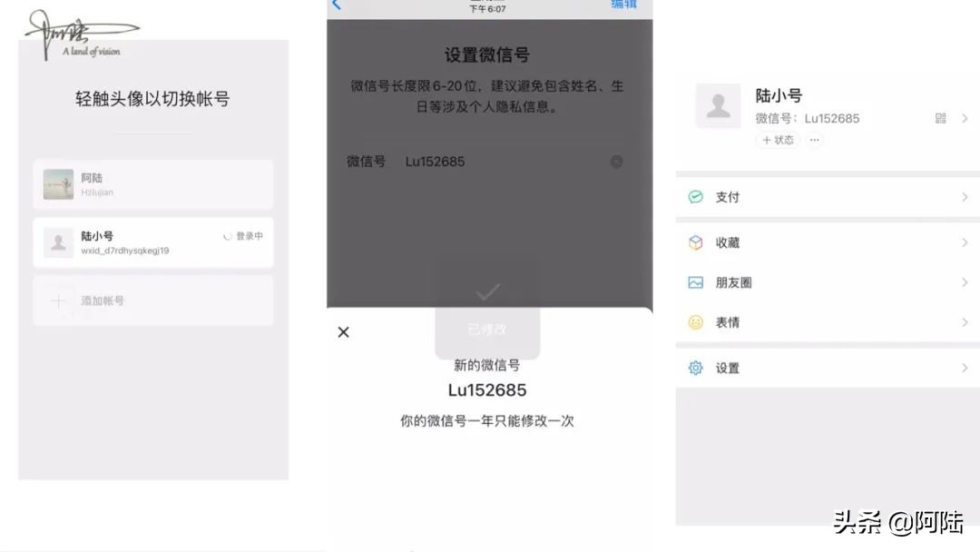Tap the +状态 status button

(777, 140)
